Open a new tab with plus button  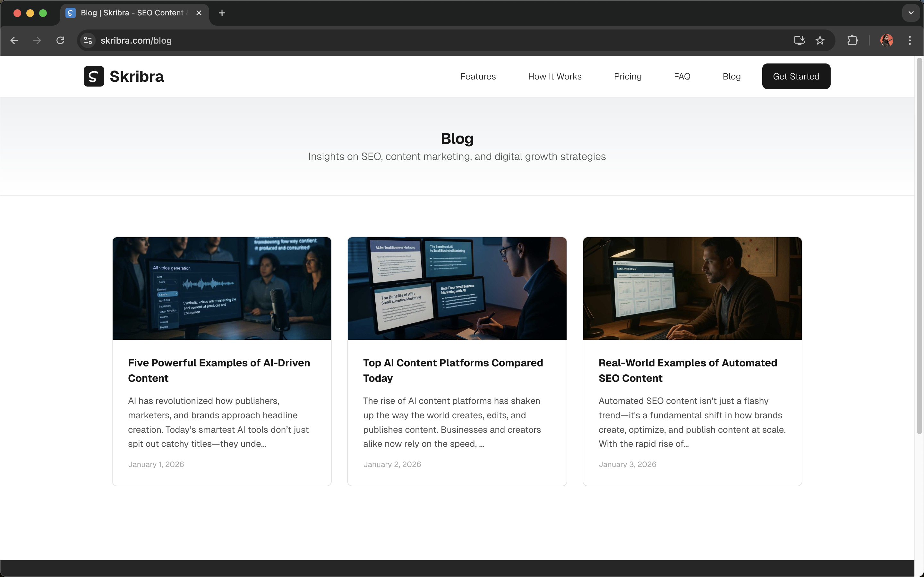point(222,13)
